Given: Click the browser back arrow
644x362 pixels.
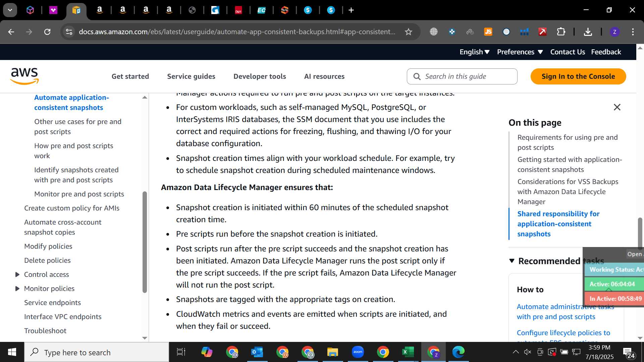Looking at the screenshot, I should click(11, 32).
